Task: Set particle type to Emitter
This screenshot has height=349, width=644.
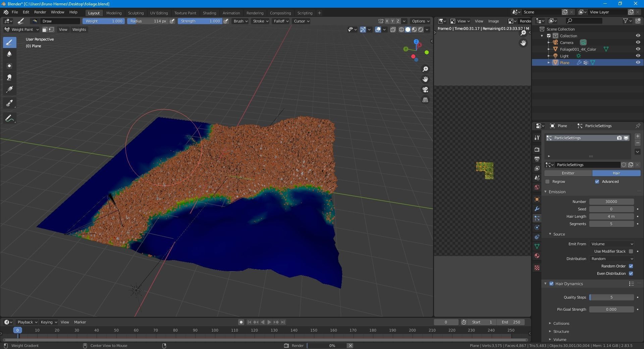Action: click(x=568, y=173)
